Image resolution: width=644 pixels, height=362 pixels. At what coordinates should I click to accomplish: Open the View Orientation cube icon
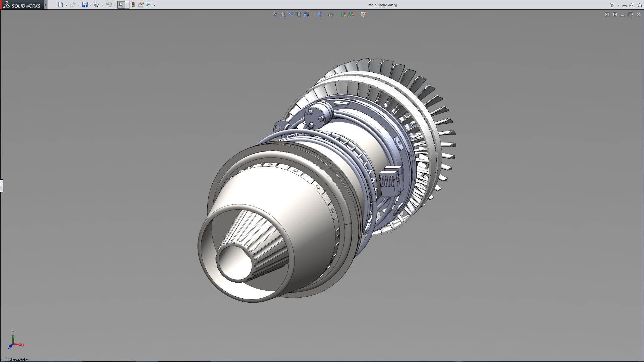coord(306,14)
